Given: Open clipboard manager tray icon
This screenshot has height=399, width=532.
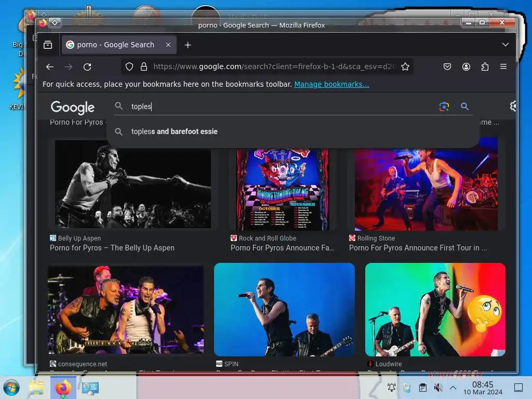Looking at the screenshot, I should tap(423, 387).
